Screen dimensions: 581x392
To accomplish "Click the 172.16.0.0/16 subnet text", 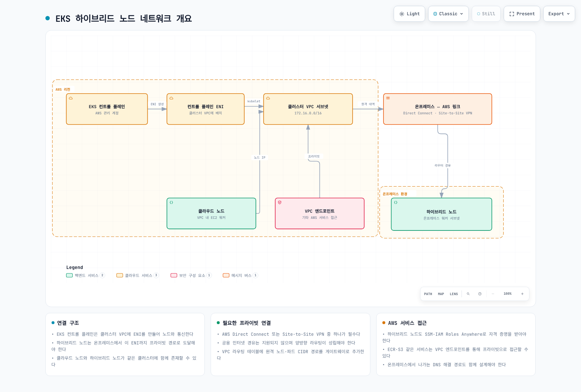I will [x=308, y=113].
